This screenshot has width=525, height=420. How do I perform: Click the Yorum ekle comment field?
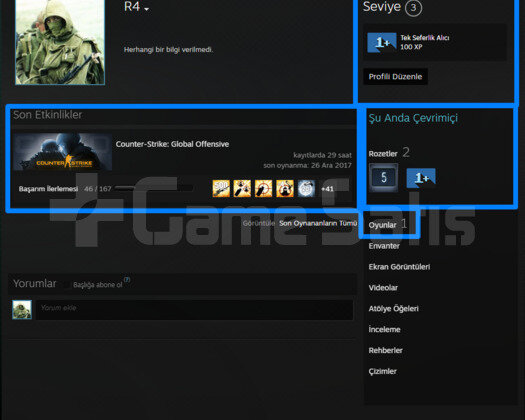[x=195, y=310]
